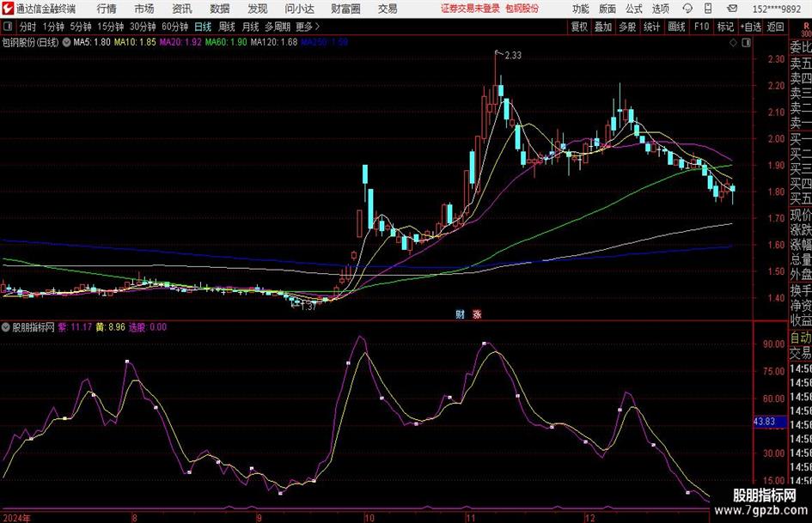Add stock via +自选 button
This screenshot has width=812, height=523.
[x=751, y=27]
